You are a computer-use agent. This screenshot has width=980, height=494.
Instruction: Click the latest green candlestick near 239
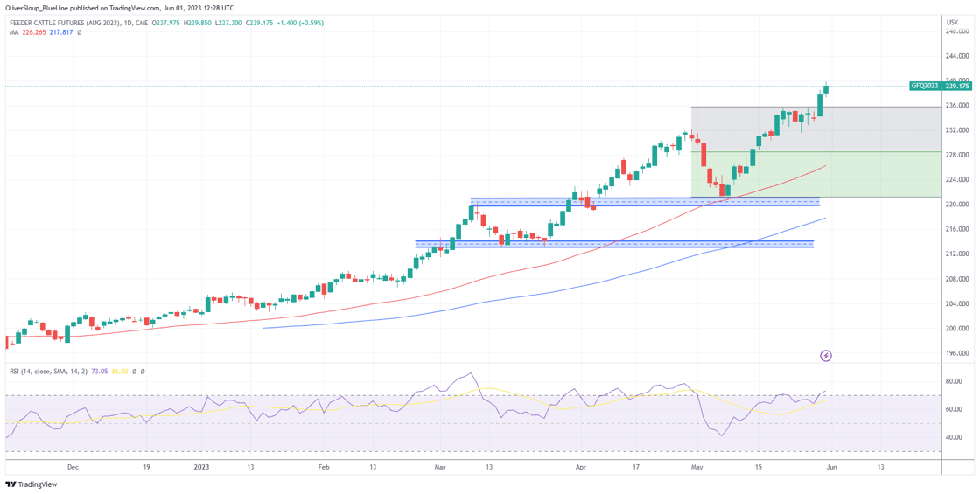click(826, 88)
